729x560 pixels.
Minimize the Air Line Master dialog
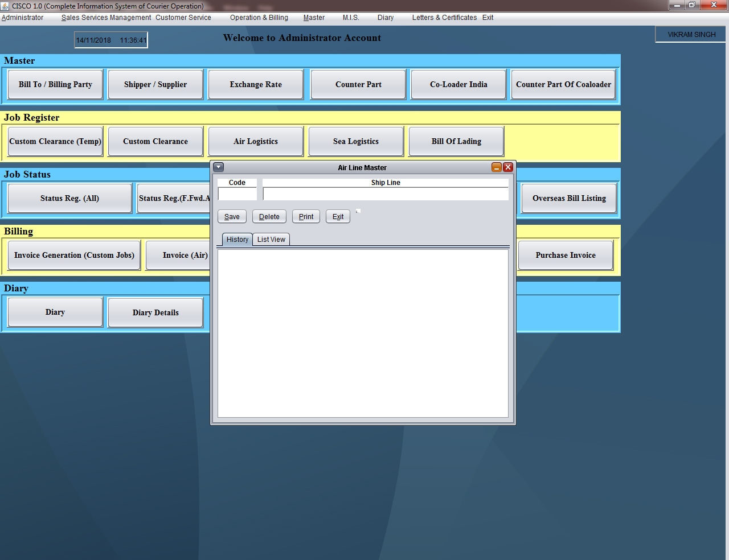[x=497, y=167]
